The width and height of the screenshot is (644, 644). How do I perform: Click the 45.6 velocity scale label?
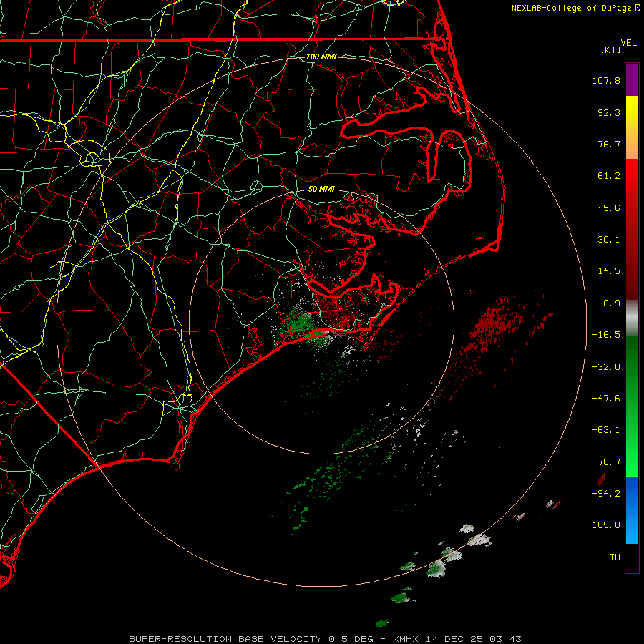(x=609, y=208)
